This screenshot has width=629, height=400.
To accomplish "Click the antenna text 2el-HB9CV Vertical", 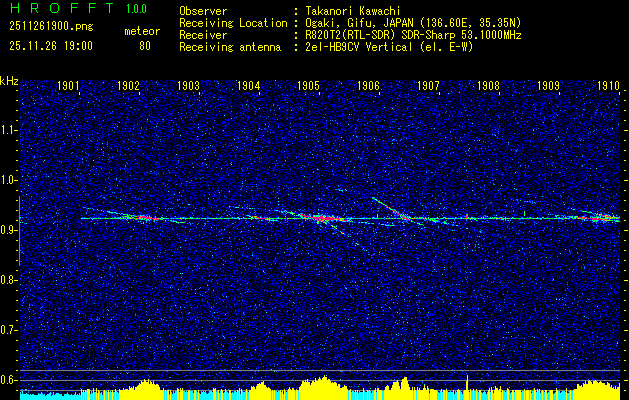I will point(359,47).
